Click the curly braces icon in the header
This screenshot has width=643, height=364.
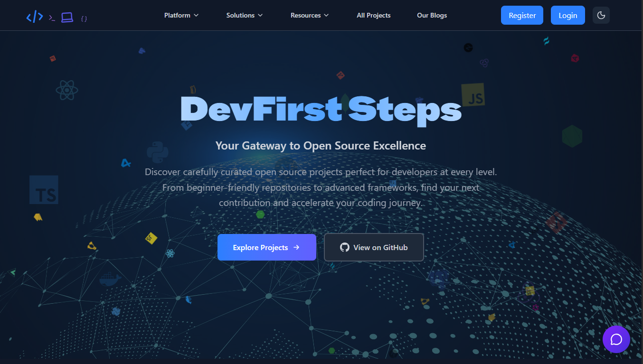(84, 19)
